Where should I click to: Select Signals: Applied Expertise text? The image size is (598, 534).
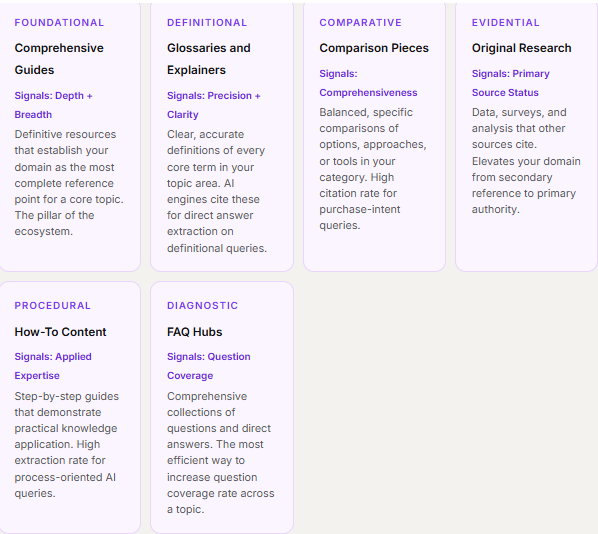53,366
